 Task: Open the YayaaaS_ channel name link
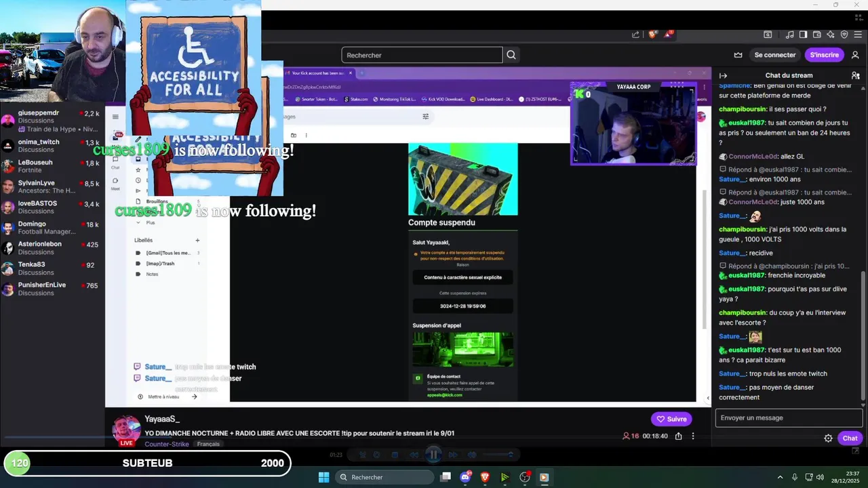(162, 419)
